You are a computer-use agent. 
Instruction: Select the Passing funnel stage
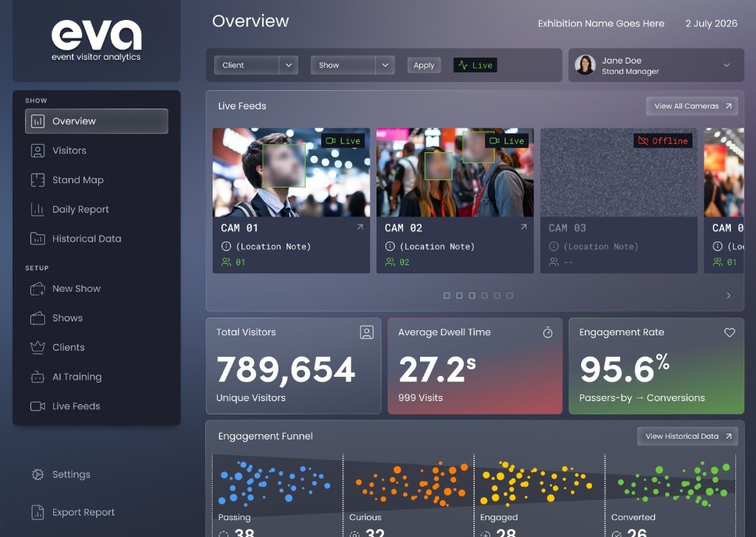pos(278,496)
